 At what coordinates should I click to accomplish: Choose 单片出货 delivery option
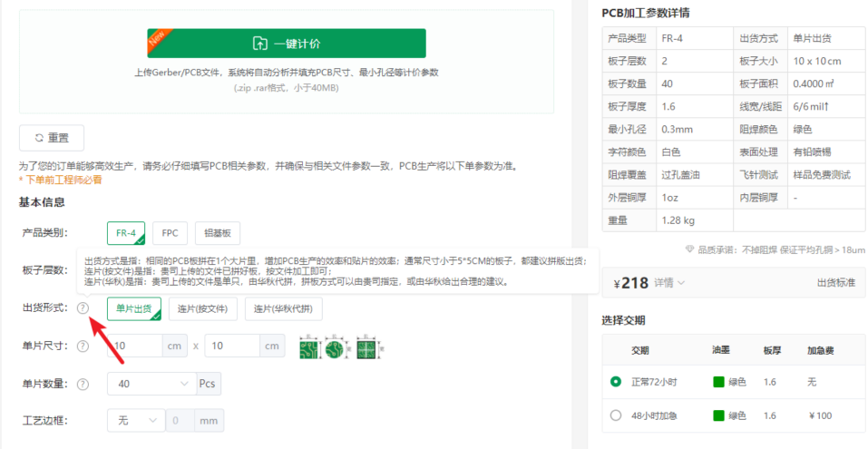coord(134,308)
